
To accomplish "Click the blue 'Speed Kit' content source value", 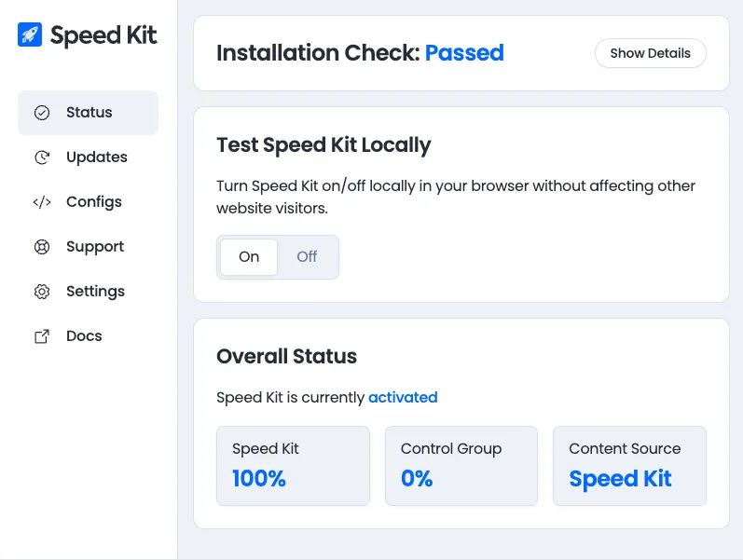I will [x=620, y=479].
